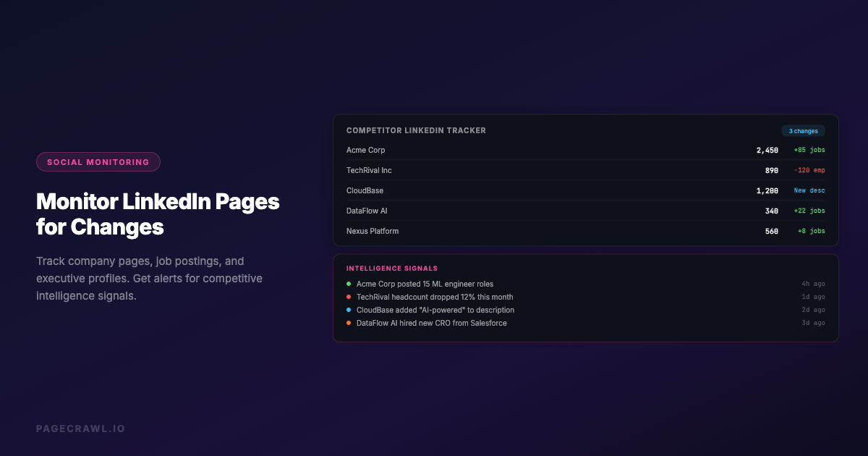Viewport: 868px width, 456px height.
Task: Click the "New desc" label for CloudBase
Action: pos(809,190)
